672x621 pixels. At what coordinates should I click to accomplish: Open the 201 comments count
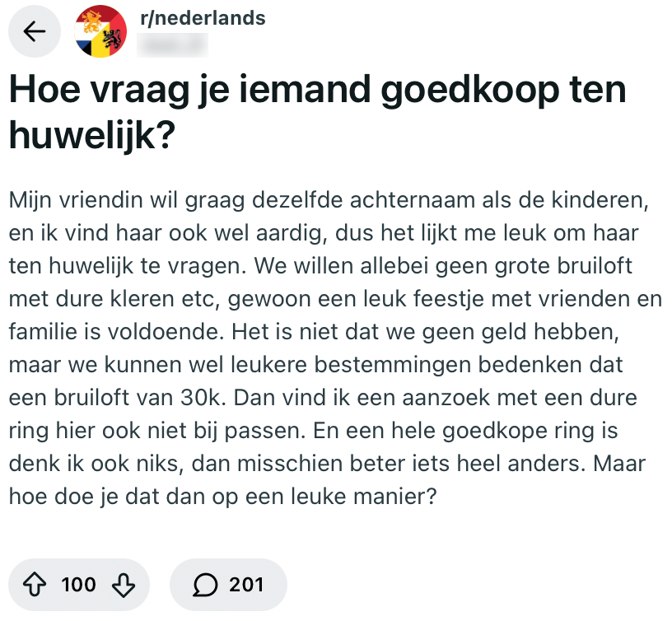[x=245, y=585]
